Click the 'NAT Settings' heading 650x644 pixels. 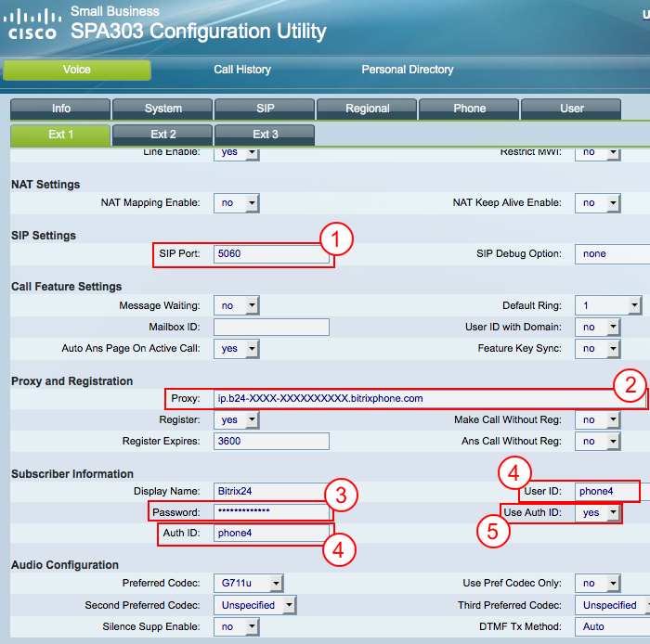click(45, 185)
